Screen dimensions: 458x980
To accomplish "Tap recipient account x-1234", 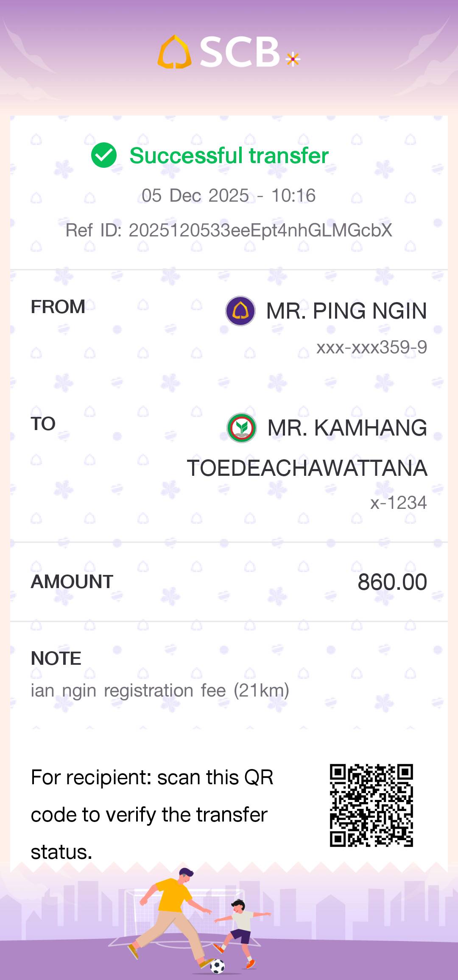I will (x=398, y=503).
